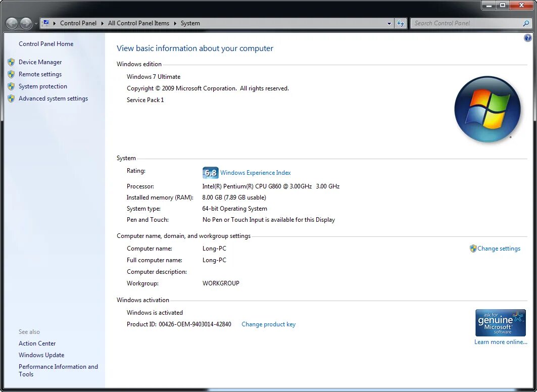This screenshot has width=537, height=392.
Task: Open Windows Update link
Action: pyautogui.click(x=41, y=355)
